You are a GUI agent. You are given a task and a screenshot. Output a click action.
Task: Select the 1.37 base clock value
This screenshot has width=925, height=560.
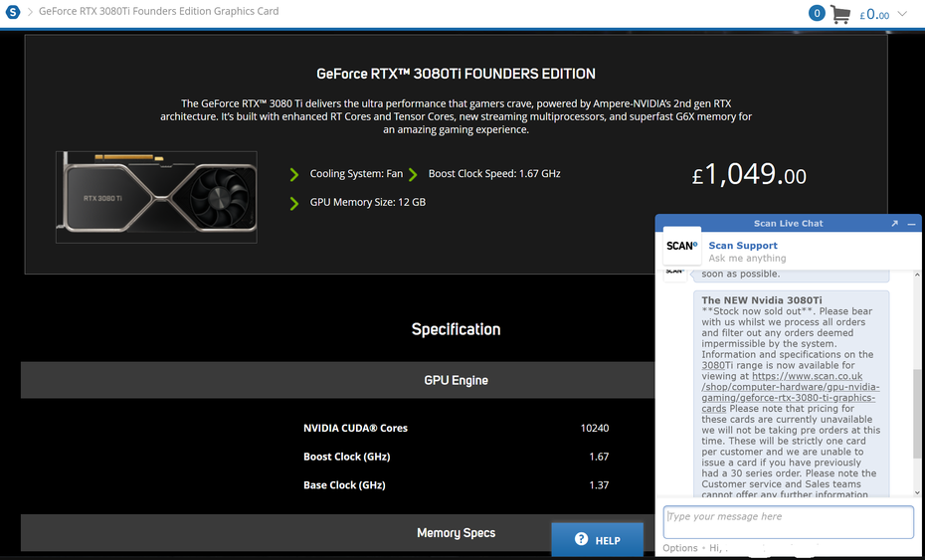(599, 485)
